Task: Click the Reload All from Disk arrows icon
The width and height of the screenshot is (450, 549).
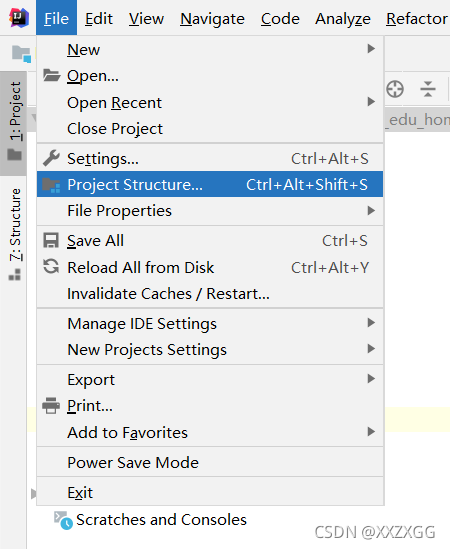Action: click(x=51, y=267)
